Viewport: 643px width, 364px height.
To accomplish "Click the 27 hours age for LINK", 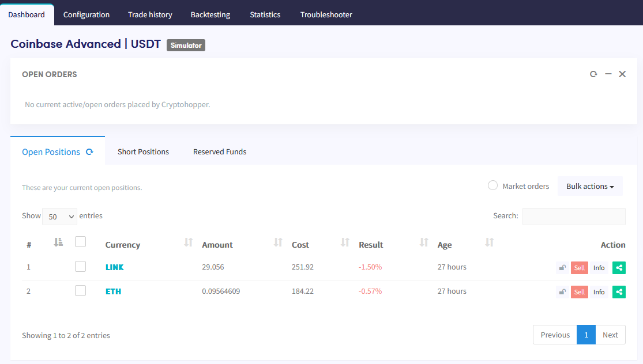I will click(x=452, y=267).
